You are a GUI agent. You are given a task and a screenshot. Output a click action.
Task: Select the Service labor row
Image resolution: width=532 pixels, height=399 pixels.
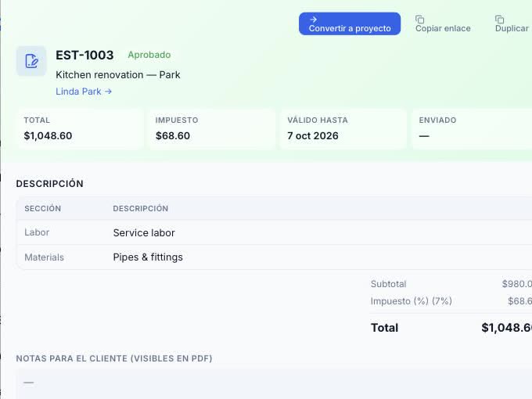[274, 232]
